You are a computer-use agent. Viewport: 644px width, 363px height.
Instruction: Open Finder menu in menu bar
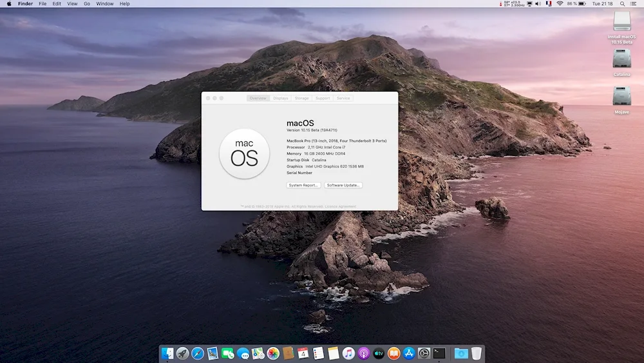click(x=26, y=4)
